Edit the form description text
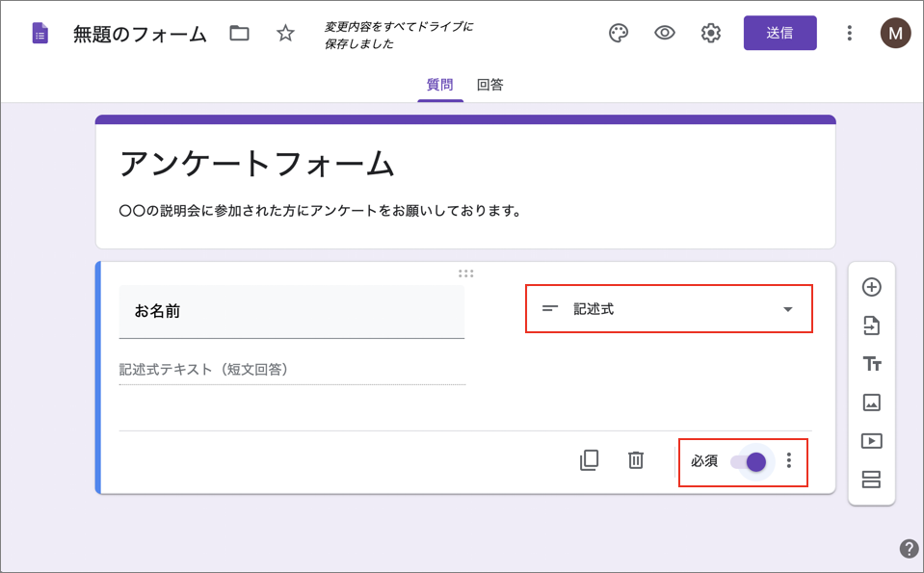The height and width of the screenshot is (573, 924). [x=320, y=210]
